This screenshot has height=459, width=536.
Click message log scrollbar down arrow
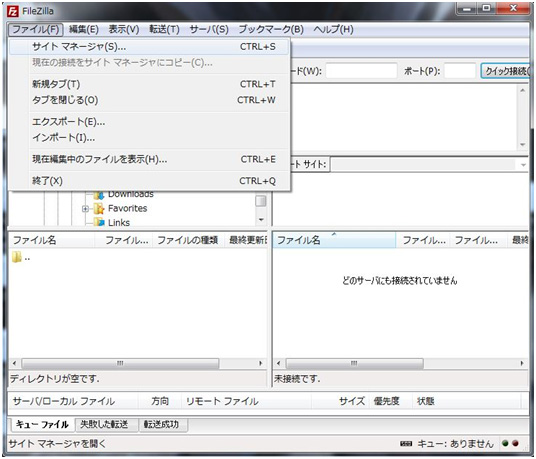point(522,145)
